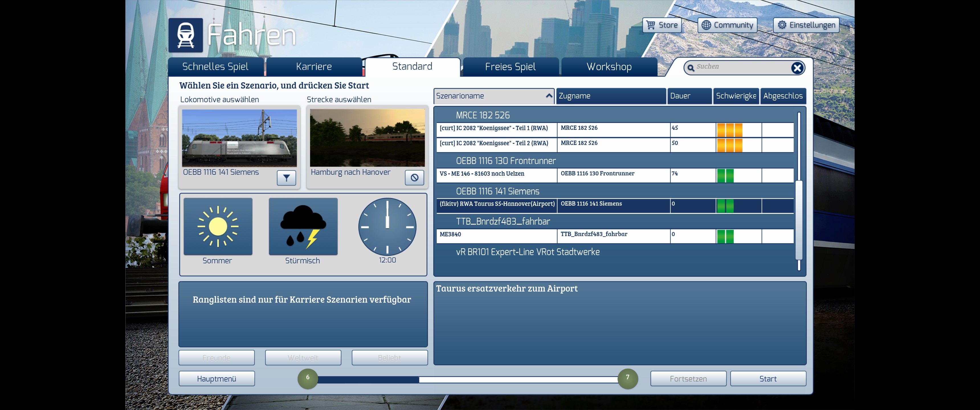980x410 pixels.
Task: Click the Stürmisch weather storm icon
Action: 303,227
